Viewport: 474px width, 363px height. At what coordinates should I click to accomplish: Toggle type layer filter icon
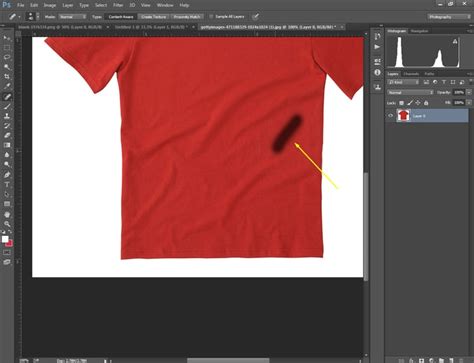[444, 82]
